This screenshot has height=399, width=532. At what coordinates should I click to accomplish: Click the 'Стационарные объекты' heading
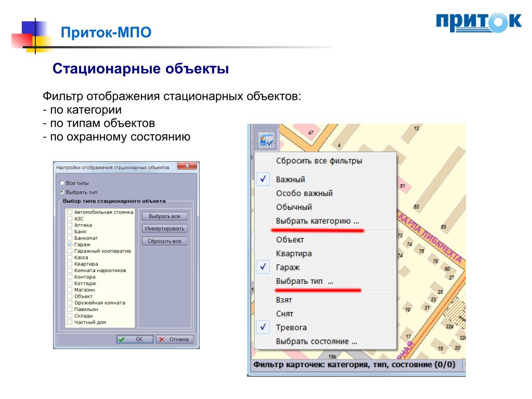140,69
